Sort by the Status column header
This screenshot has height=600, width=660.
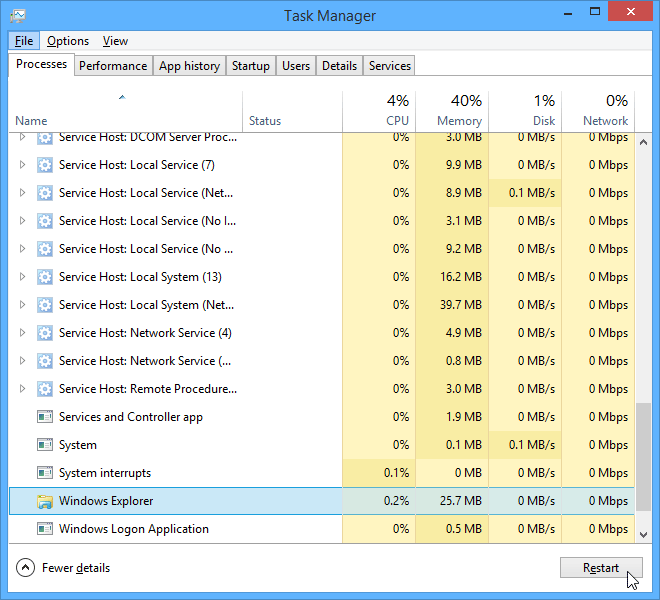point(293,112)
